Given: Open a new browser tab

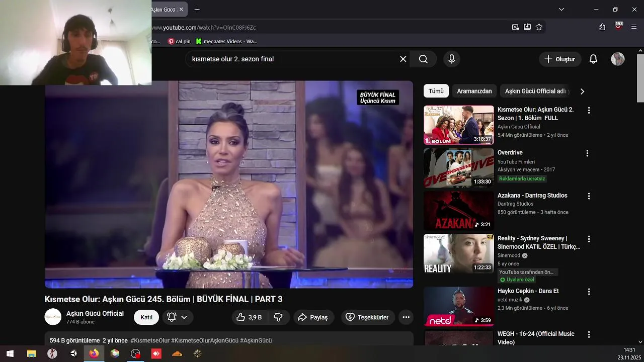Looking at the screenshot, I should coord(197,10).
